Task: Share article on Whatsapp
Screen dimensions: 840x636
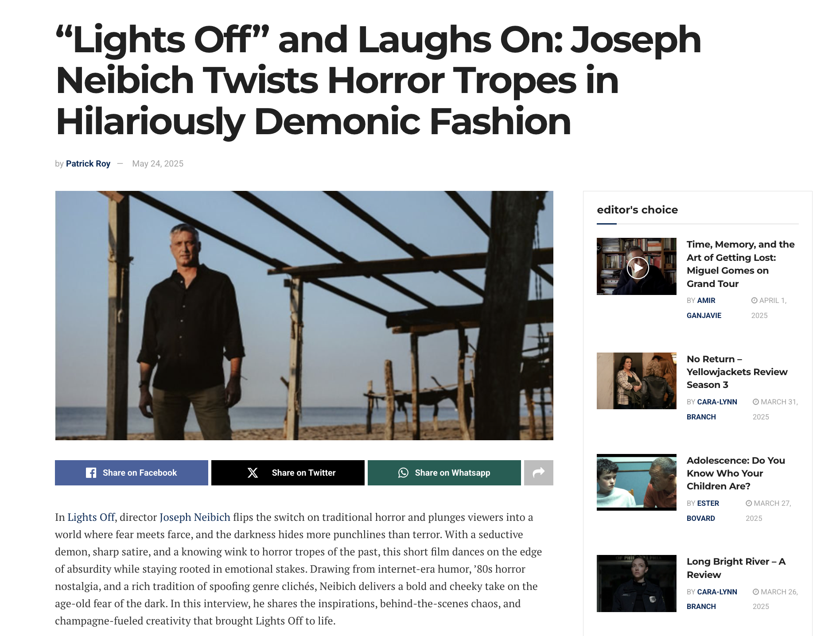Action: coord(444,473)
